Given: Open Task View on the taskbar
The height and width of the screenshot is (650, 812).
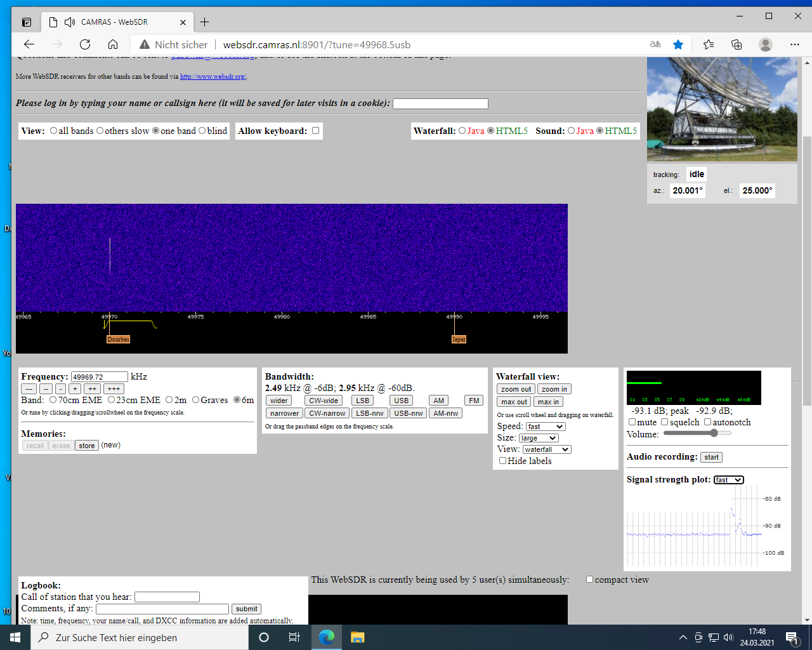Looking at the screenshot, I should pyautogui.click(x=294, y=637).
